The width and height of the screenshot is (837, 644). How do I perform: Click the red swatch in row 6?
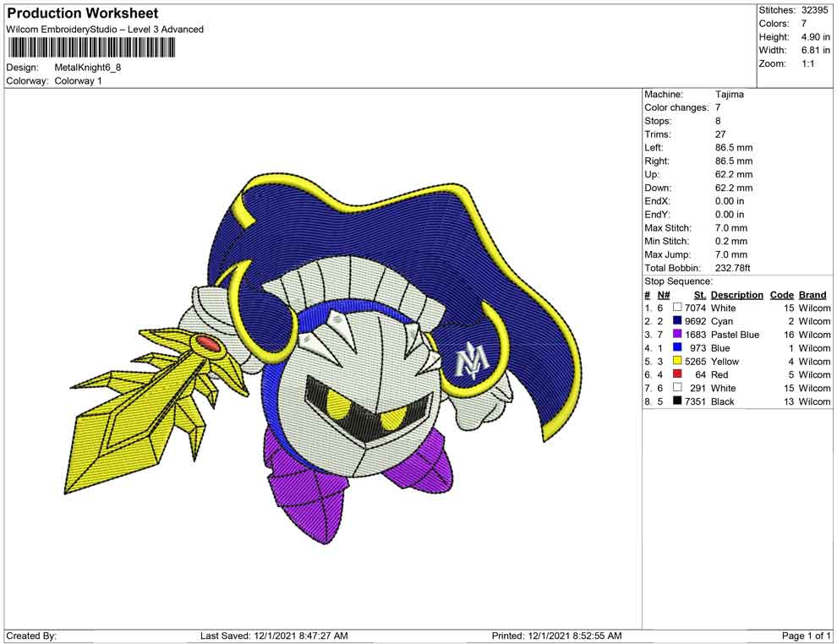click(x=677, y=374)
